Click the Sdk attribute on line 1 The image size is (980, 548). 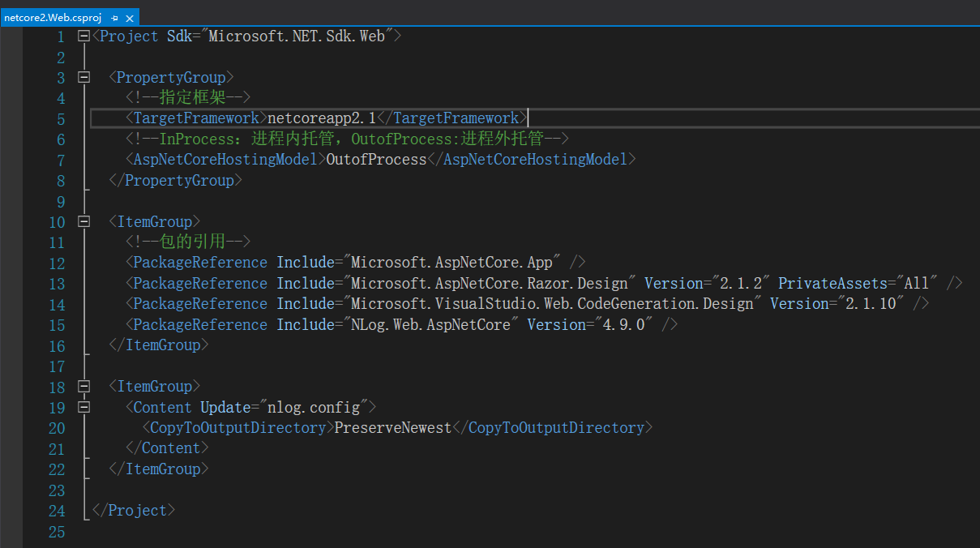tap(180, 36)
